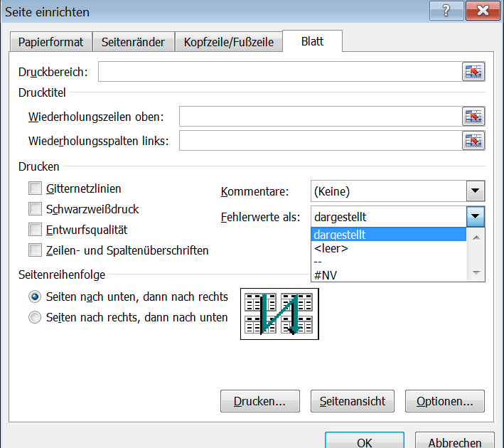Screen dimensions: 504x448
Task: Open the Kopfzeile/Fußzeile tab
Action: point(228,42)
